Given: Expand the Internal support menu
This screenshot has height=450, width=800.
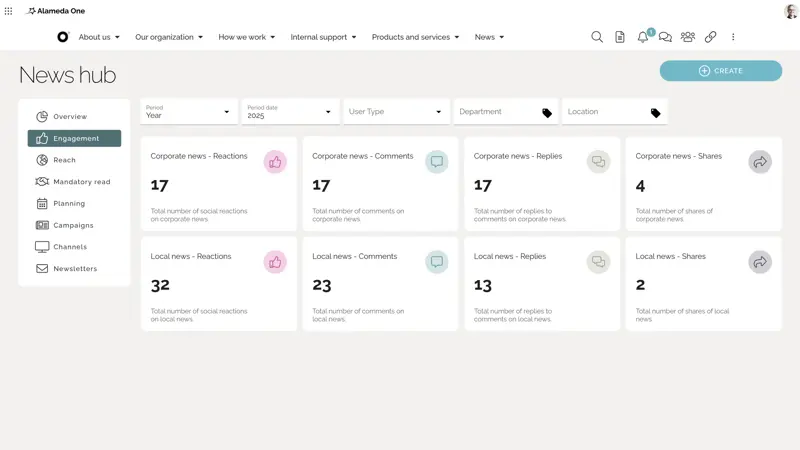Looking at the screenshot, I should [x=323, y=37].
